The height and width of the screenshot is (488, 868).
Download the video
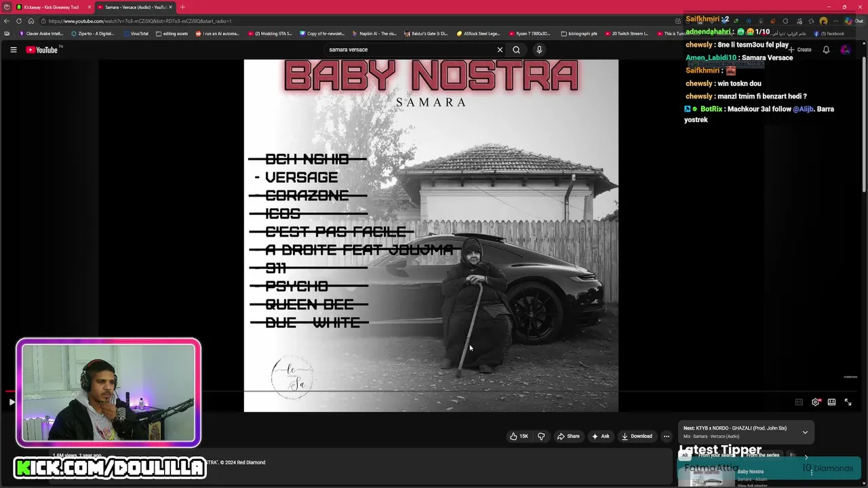(x=637, y=436)
